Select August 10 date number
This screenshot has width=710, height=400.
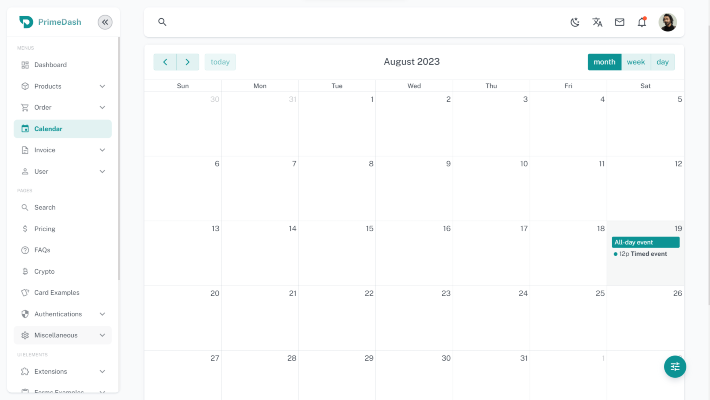(x=524, y=164)
